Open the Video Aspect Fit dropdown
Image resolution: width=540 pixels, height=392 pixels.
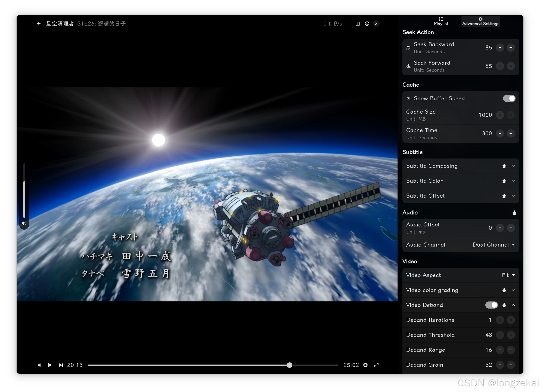point(508,275)
